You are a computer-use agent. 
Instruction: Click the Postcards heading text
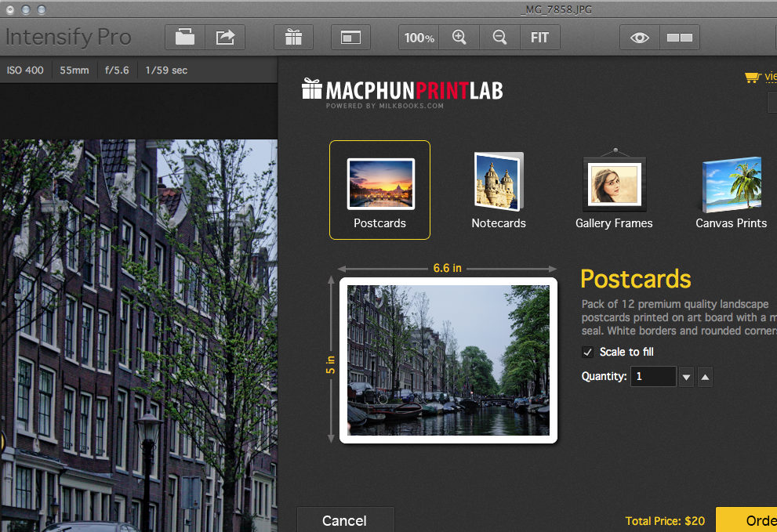click(636, 279)
